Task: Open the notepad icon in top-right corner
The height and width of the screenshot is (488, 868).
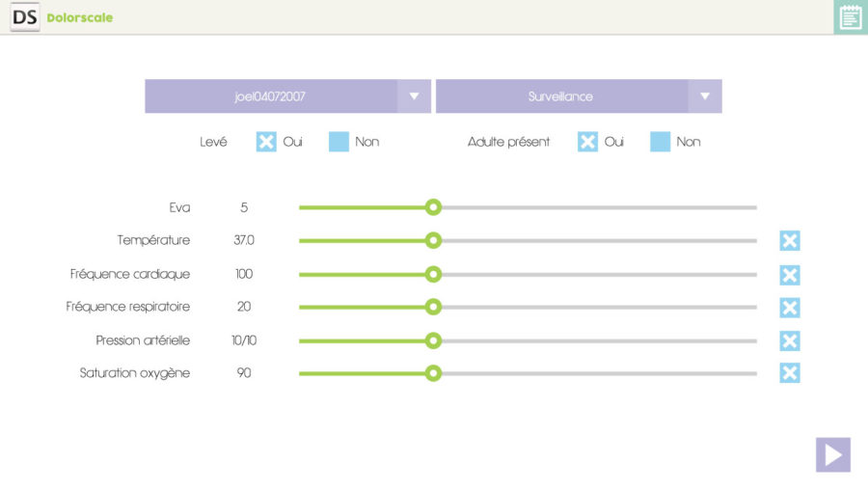Action: (850, 17)
